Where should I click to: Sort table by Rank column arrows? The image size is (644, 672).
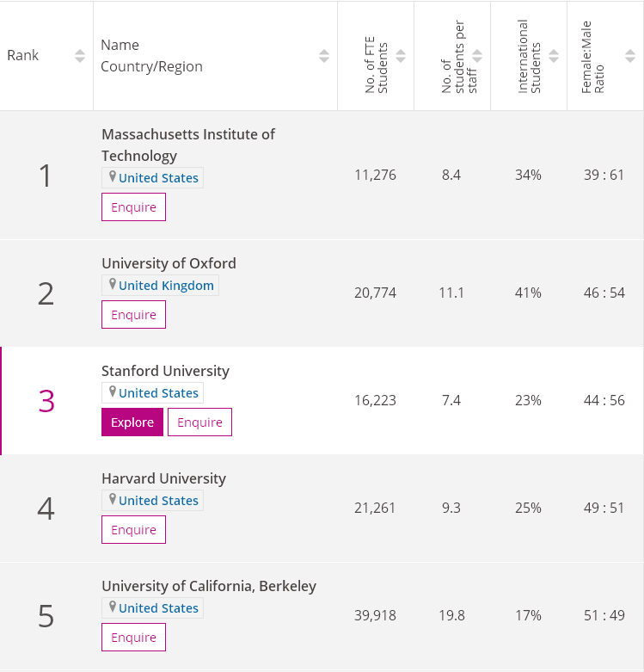coord(80,56)
